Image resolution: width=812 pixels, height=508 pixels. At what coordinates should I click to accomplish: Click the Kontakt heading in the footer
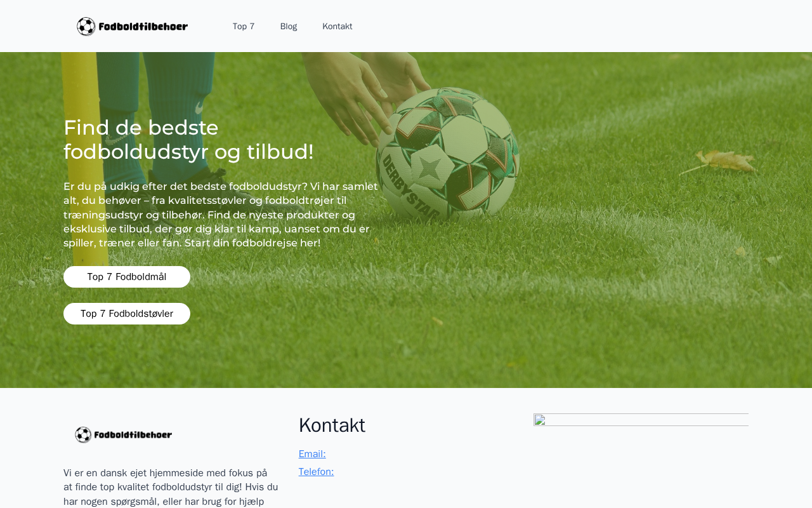tap(332, 425)
